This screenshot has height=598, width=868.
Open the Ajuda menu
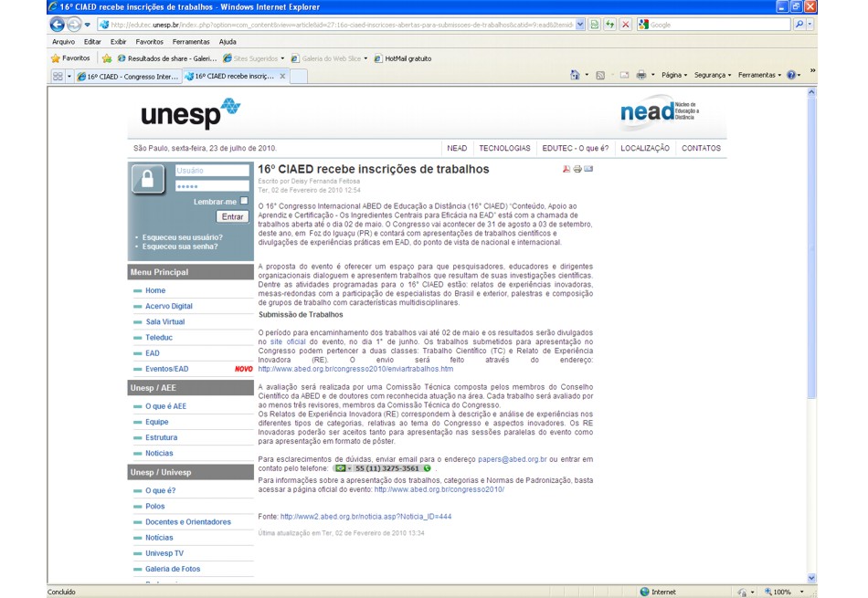(x=228, y=41)
